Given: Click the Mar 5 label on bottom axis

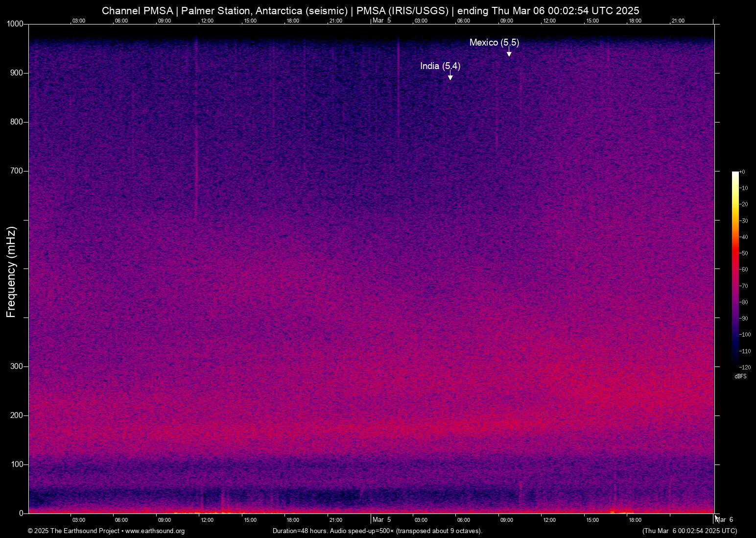Looking at the screenshot, I should pyautogui.click(x=381, y=520).
